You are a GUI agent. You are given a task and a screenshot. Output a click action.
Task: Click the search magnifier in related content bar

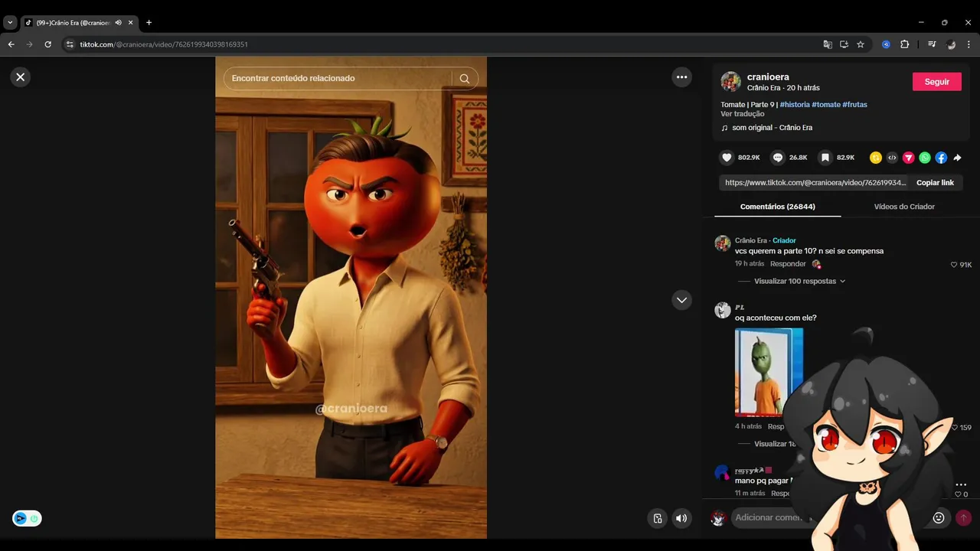tap(465, 78)
